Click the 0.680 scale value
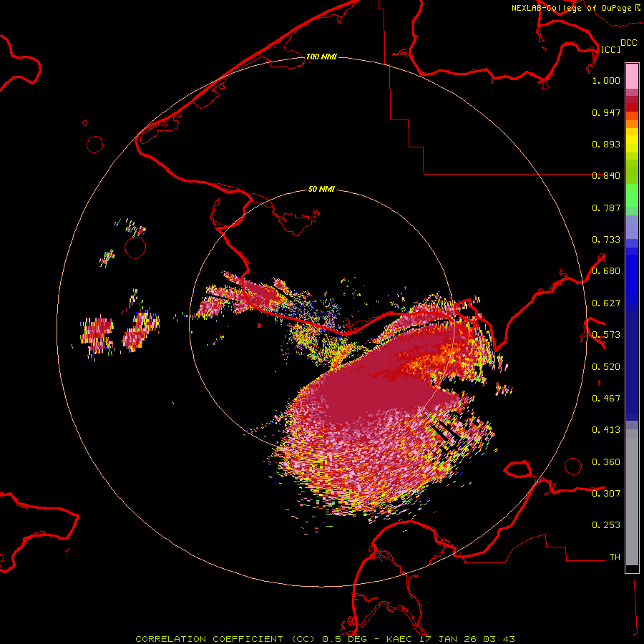 (x=606, y=271)
